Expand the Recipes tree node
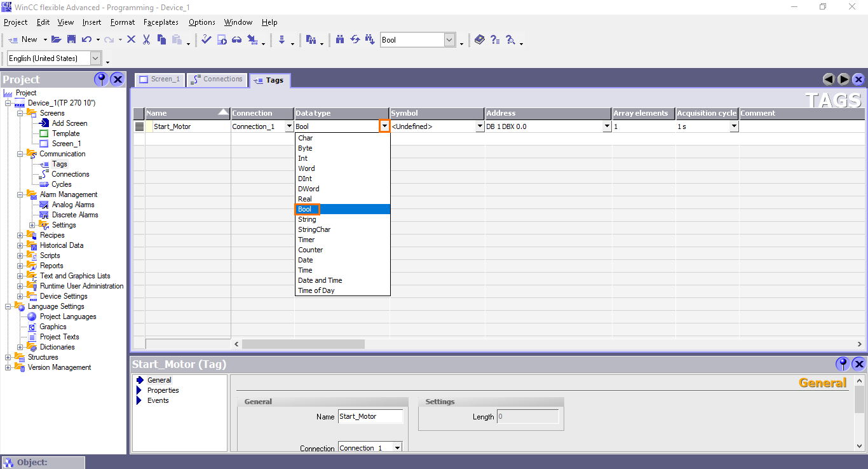 20,235
